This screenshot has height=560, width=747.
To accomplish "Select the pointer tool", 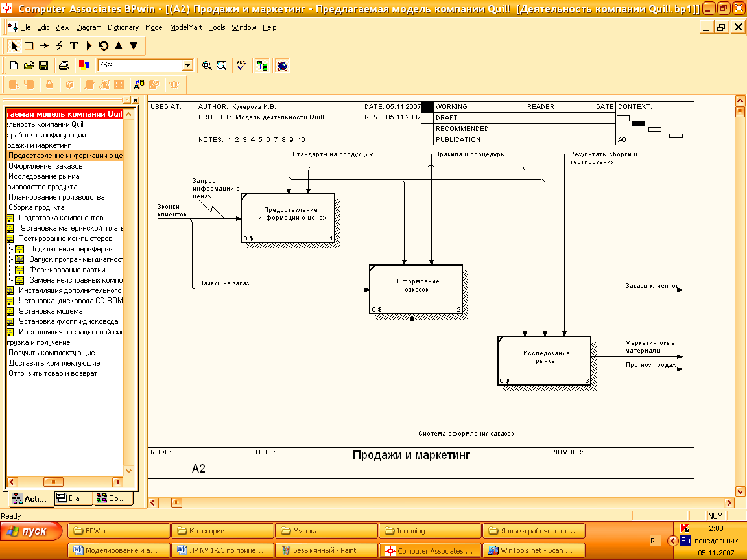I will 14,46.
